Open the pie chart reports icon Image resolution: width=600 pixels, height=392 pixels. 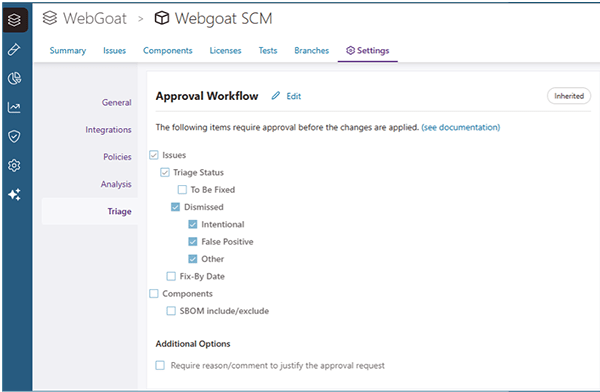[14, 78]
